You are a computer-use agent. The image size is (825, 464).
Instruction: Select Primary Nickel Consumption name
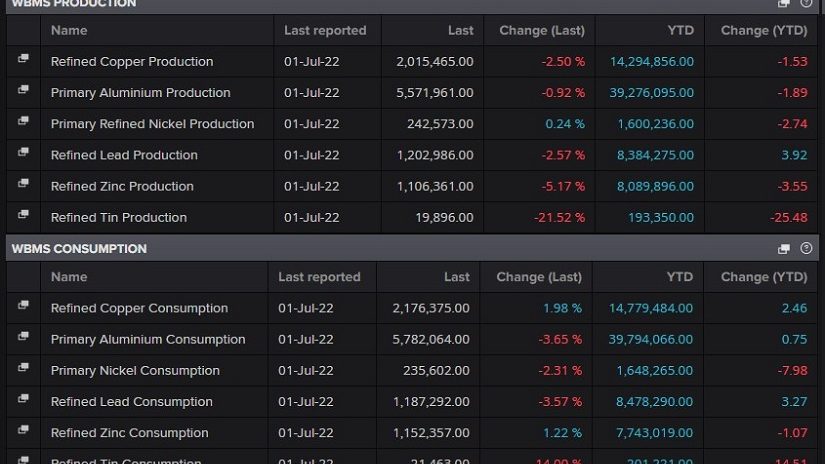pyautogui.click(x=135, y=370)
